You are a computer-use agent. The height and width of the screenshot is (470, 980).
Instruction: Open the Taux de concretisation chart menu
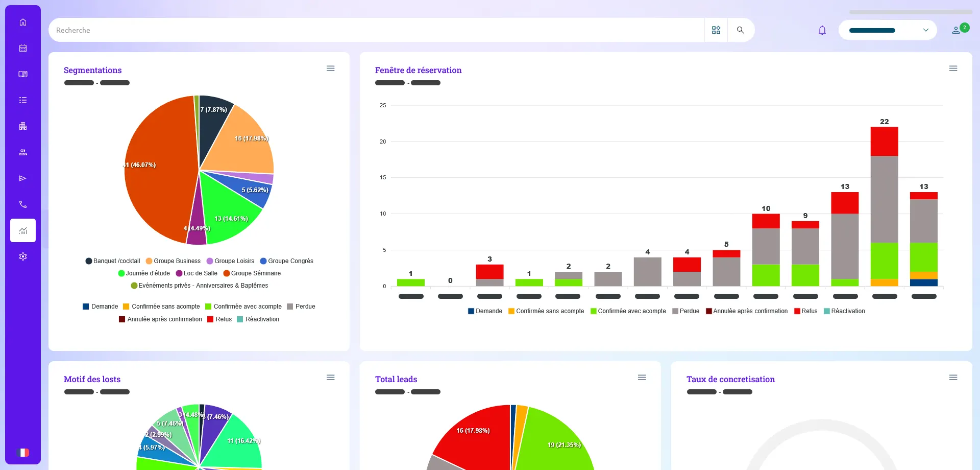(x=953, y=378)
